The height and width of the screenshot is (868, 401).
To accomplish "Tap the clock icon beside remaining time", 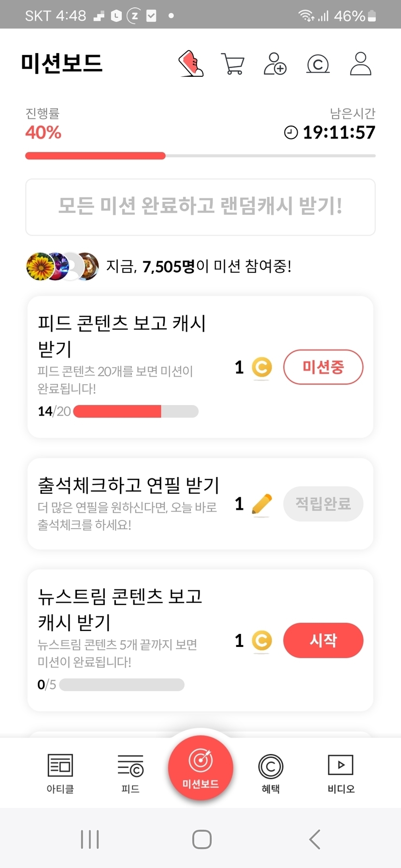I will click(291, 132).
